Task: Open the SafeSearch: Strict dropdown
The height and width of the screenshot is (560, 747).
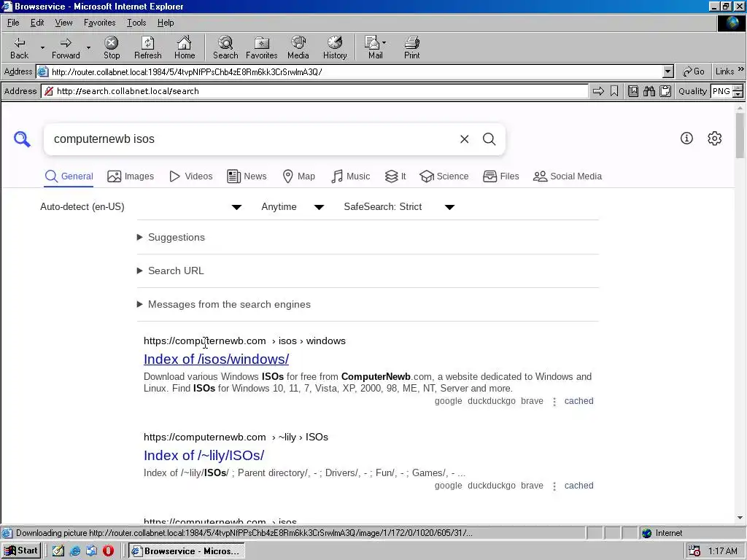Action: (399, 207)
